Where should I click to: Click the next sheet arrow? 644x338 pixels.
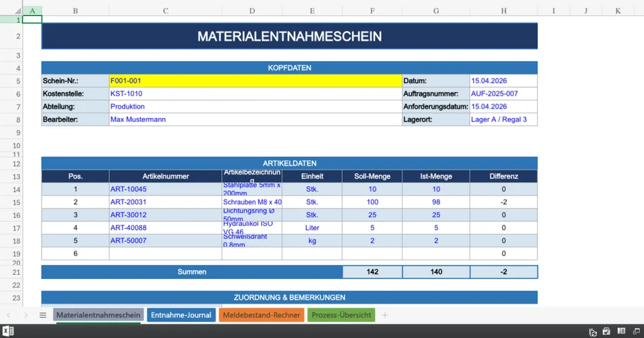coord(25,315)
